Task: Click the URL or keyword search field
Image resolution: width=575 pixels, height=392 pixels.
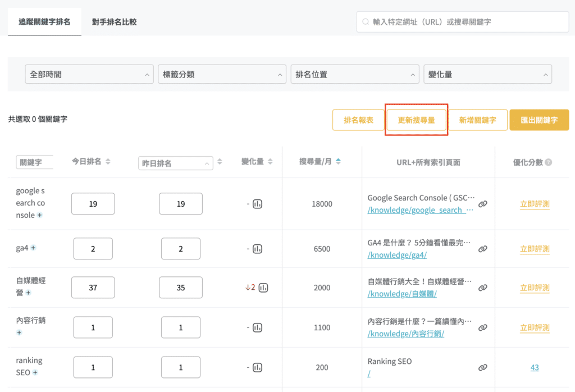Action: click(463, 22)
